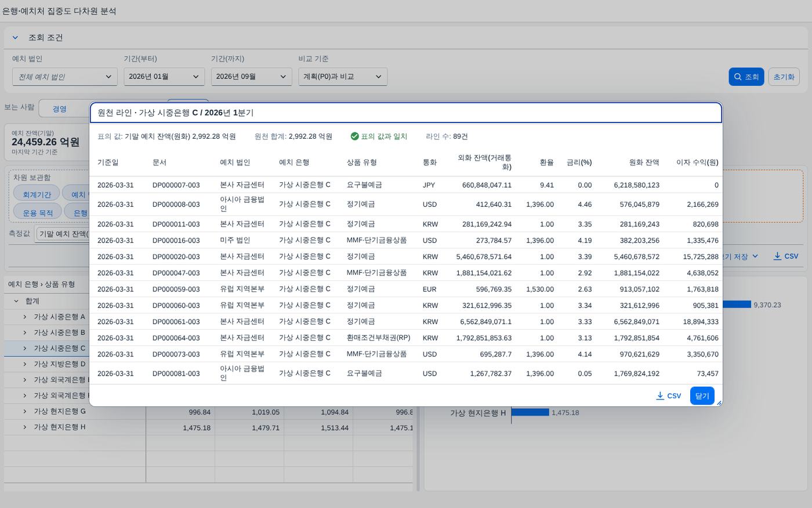This screenshot has height=508, width=812.
Task: Click the 24,459.26 억원 KPI card
Action: tap(46, 142)
